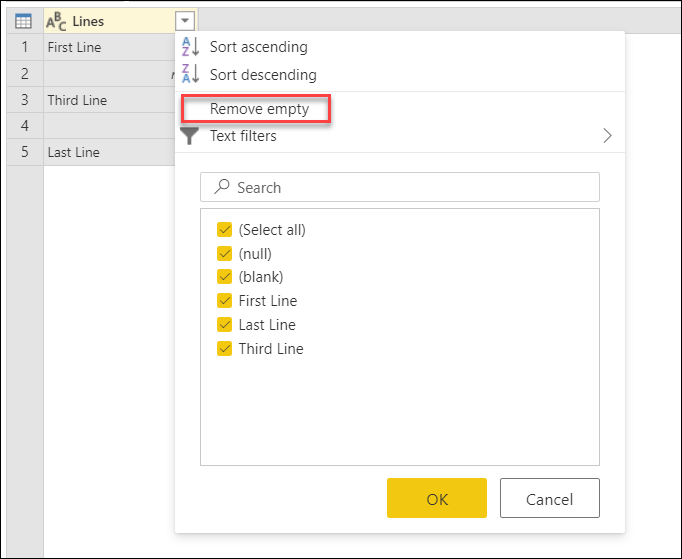682x559 pixels.
Task: Dismiss the filter menu with Cancel
Action: tap(550, 498)
